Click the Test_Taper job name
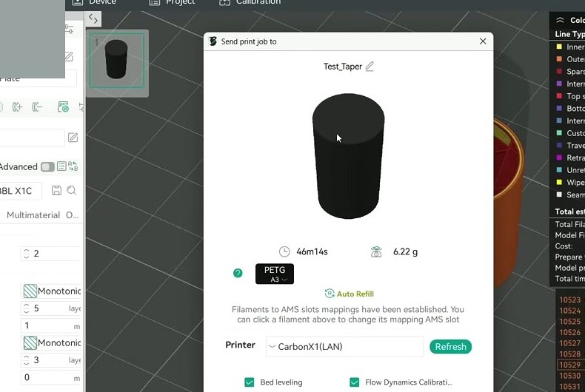This screenshot has width=585, height=392. (343, 67)
